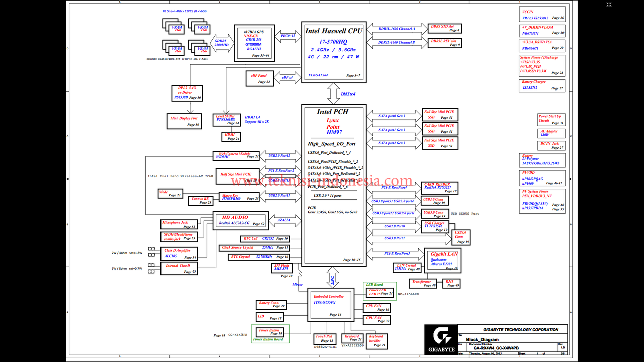Select the "HM97" chipset text
The height and width of the screenshot is (362, 644).
pos(333,132)
